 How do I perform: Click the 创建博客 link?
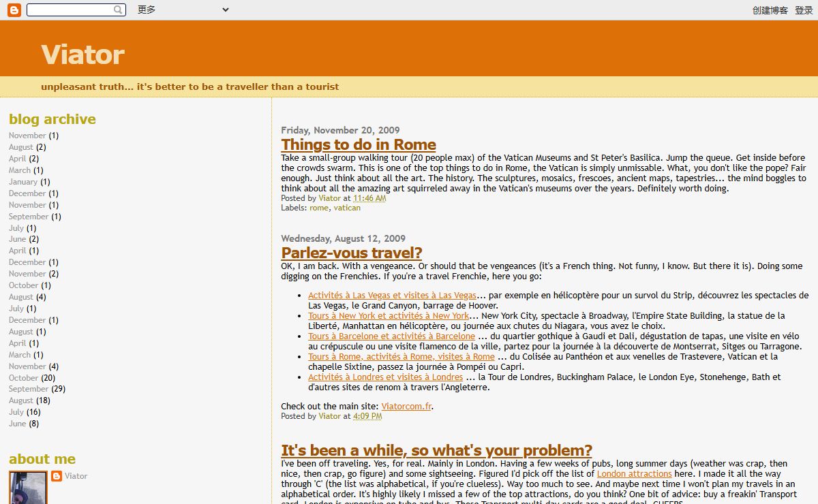click(x=770, y=10)
